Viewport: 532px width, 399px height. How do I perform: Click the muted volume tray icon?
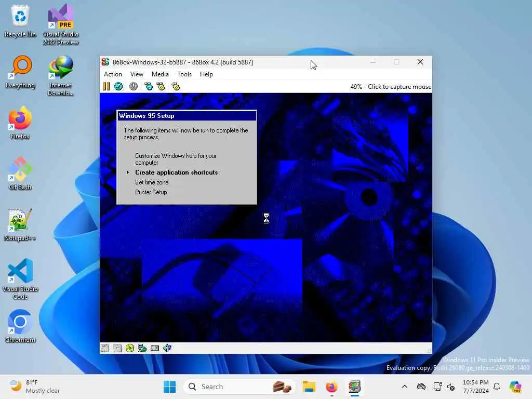pyautogui.click(x=451, y=387)
